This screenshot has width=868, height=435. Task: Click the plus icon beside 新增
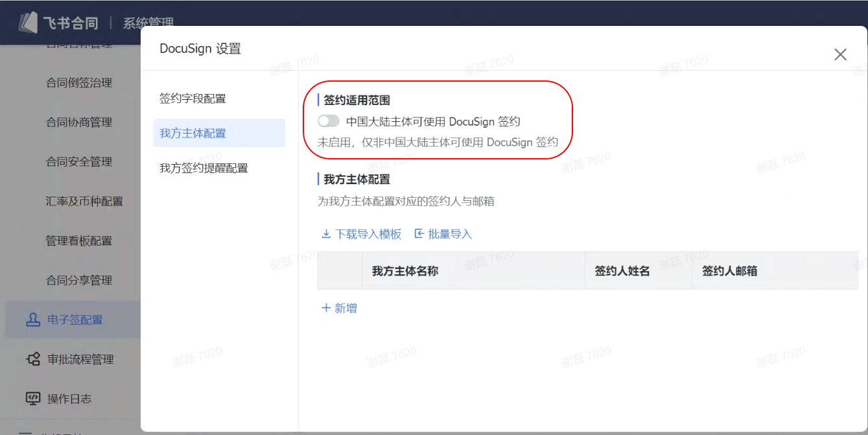(325, 308)
